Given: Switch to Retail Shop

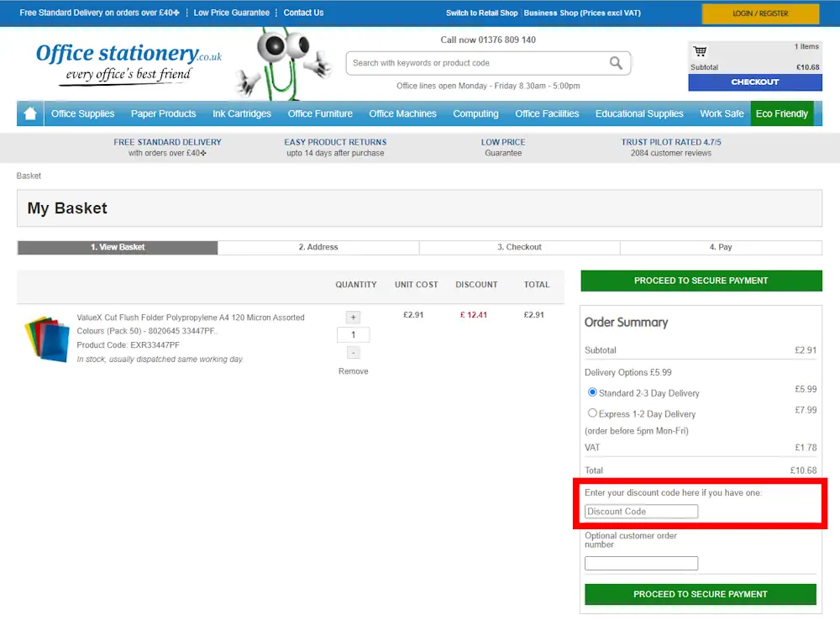Looking at the screenshot, I should click(481, 13).
